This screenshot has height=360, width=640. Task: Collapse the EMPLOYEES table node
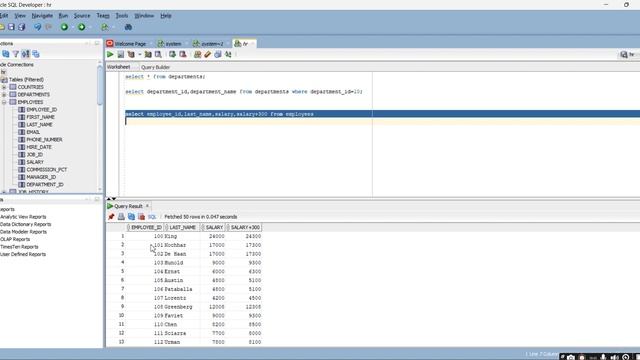coord(4,102)
